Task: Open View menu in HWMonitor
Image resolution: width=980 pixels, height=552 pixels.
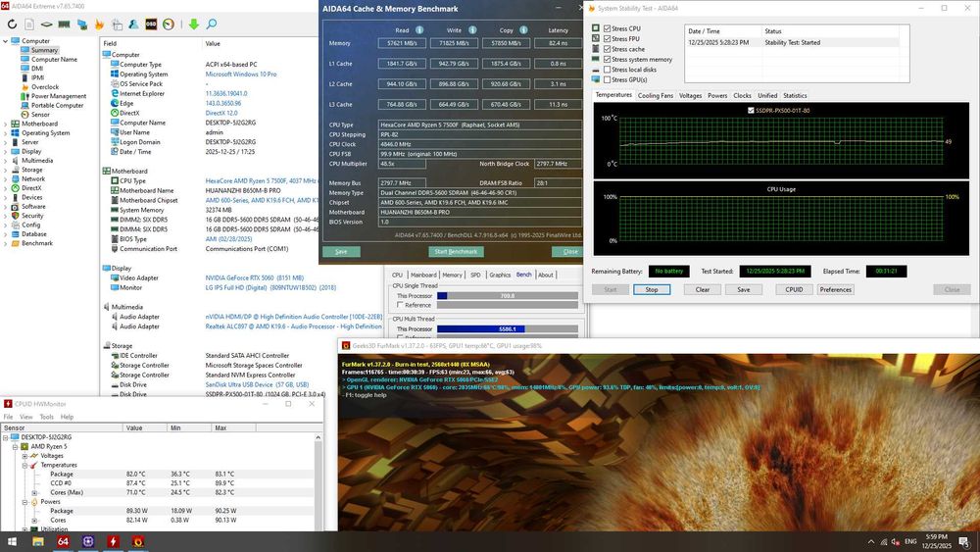Action: [26, 417]
